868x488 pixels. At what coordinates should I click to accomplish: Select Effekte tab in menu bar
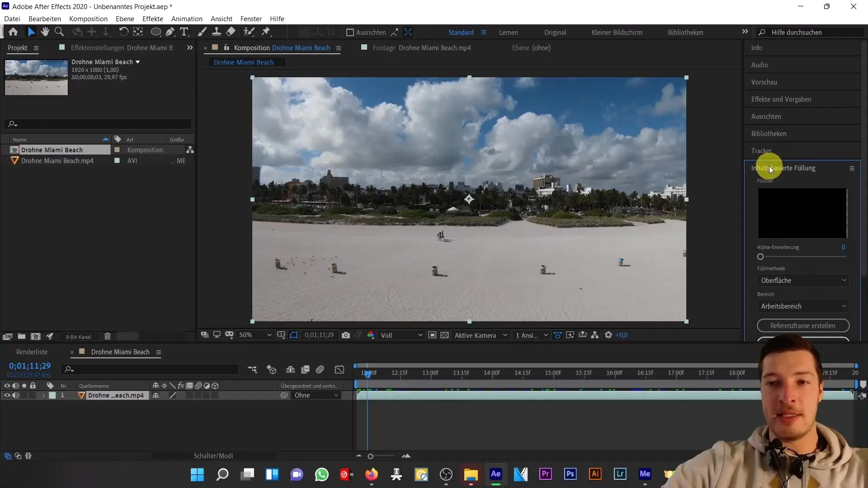(x=153, y=19)
